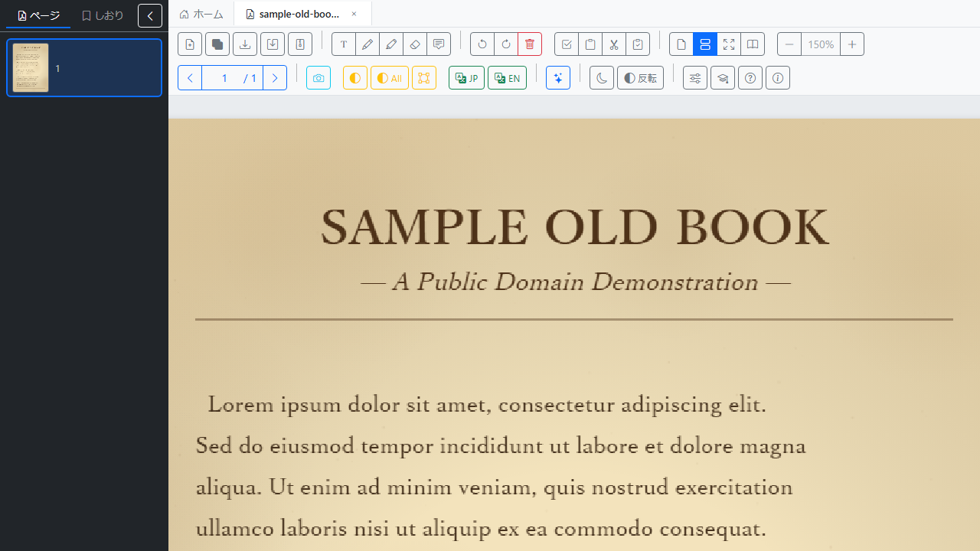Screen dimensions: 980x551
Task: Click the current page number field
Action: click(224, 78)
